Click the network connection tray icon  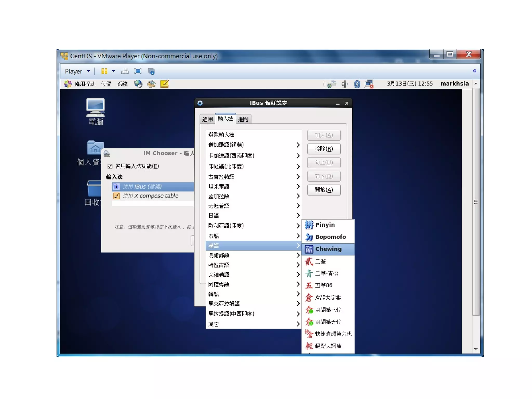tap(369, 84)
